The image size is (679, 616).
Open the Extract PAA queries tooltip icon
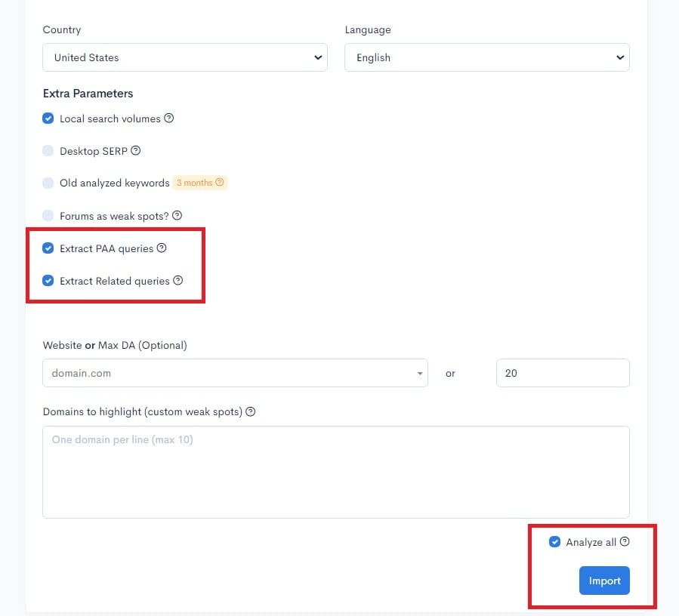(x=162, y=248)
